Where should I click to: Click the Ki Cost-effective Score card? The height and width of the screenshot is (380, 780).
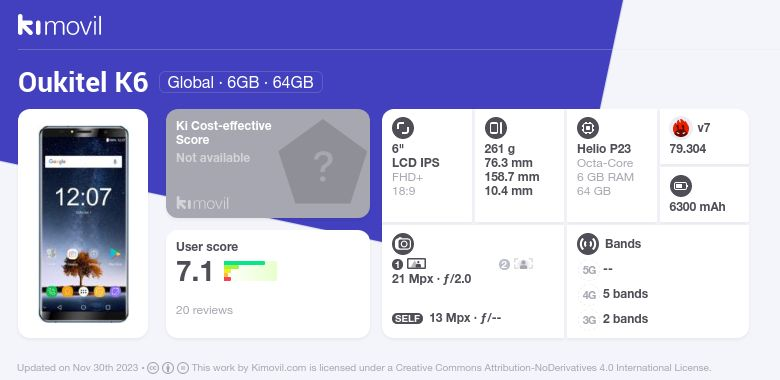[268, 163]
